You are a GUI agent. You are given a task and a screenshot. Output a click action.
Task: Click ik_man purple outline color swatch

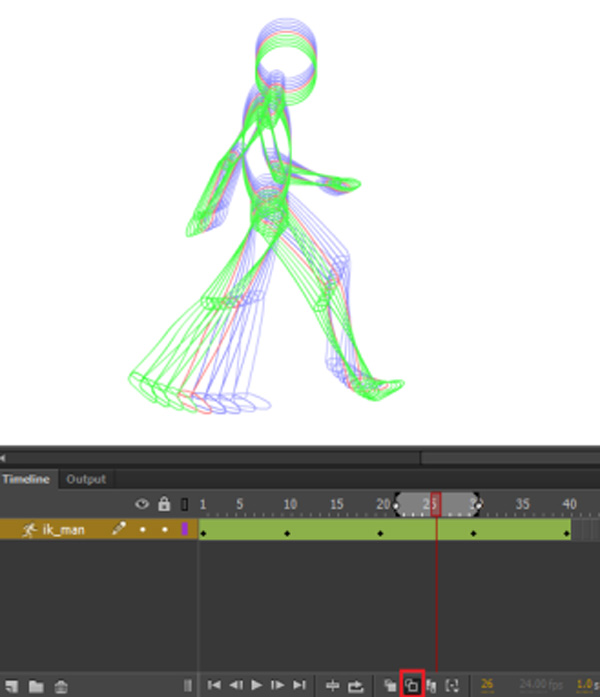pos(185,529)
